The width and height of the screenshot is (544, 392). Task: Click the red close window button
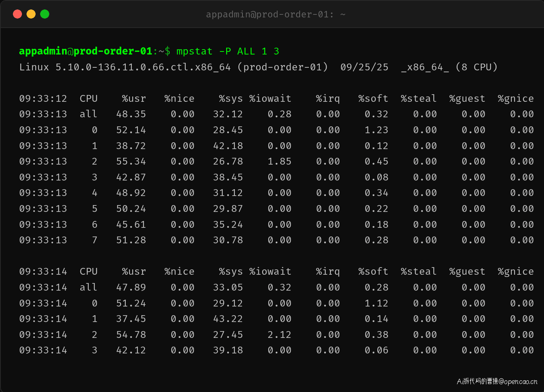[x=17, y=14]
